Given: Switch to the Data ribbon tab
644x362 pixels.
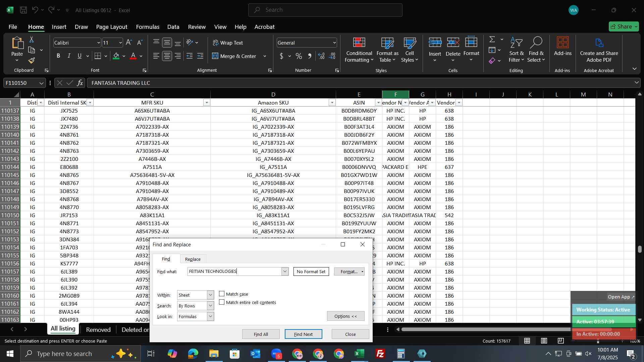Looking at the screenshot, I should [173, 27].
